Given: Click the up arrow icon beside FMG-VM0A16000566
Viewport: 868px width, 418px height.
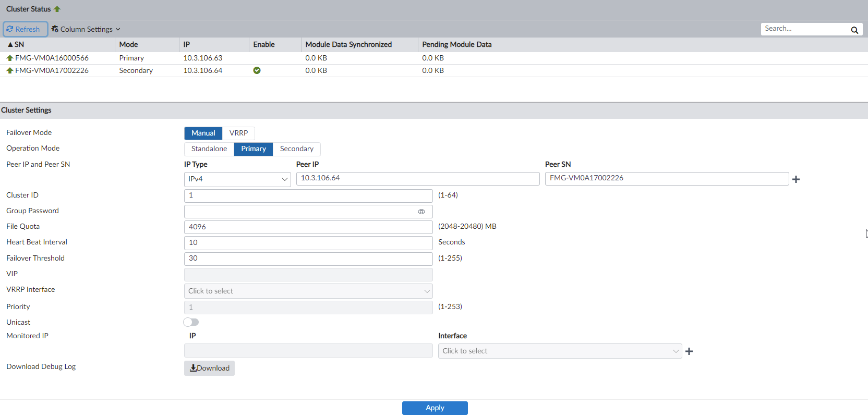Looking at the screenshot, I should pos(9,58).
